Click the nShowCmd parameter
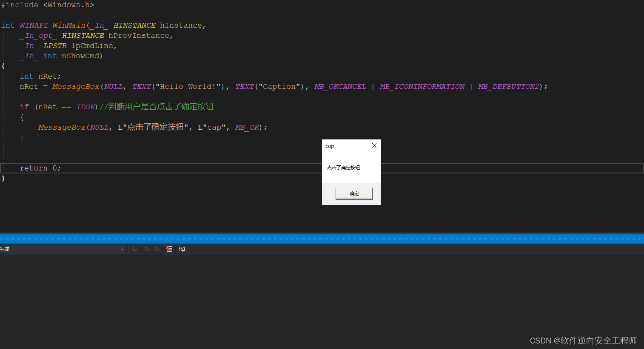 [x=81, y=56]
